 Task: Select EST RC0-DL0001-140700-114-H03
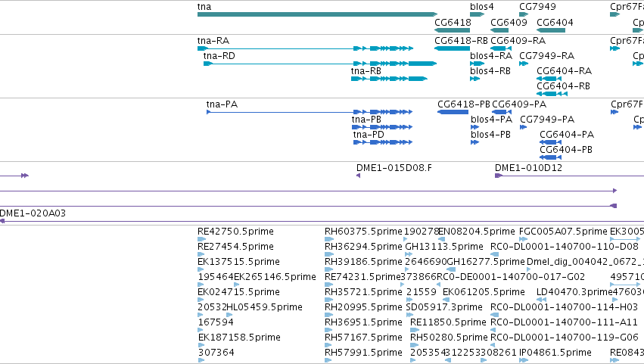coord(565,307)
